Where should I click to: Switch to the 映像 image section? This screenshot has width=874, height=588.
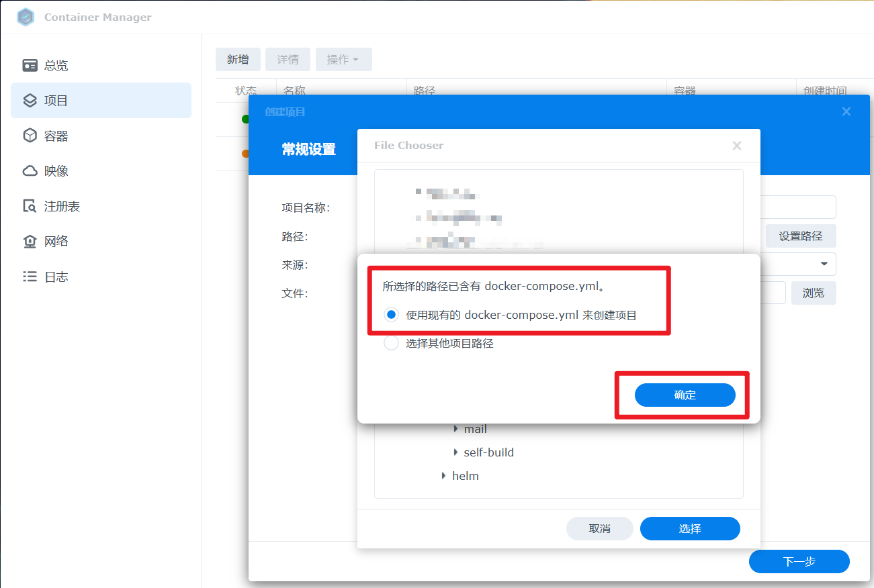101,171
